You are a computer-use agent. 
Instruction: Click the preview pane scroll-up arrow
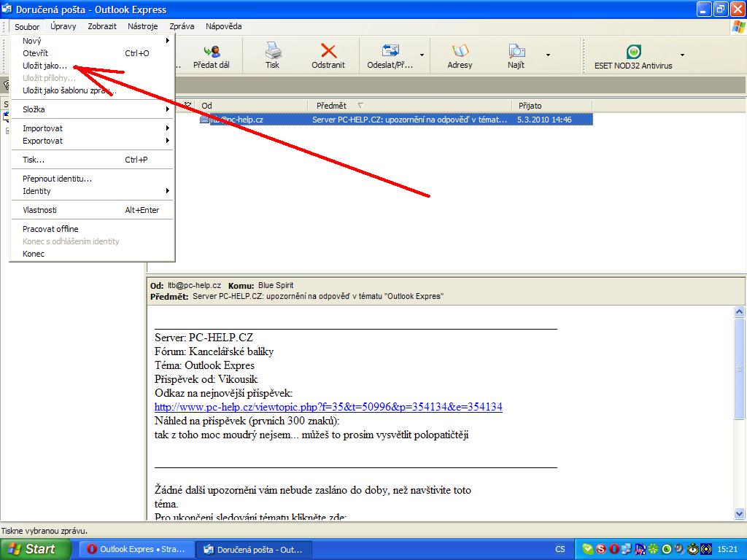[x=740, y=312]
